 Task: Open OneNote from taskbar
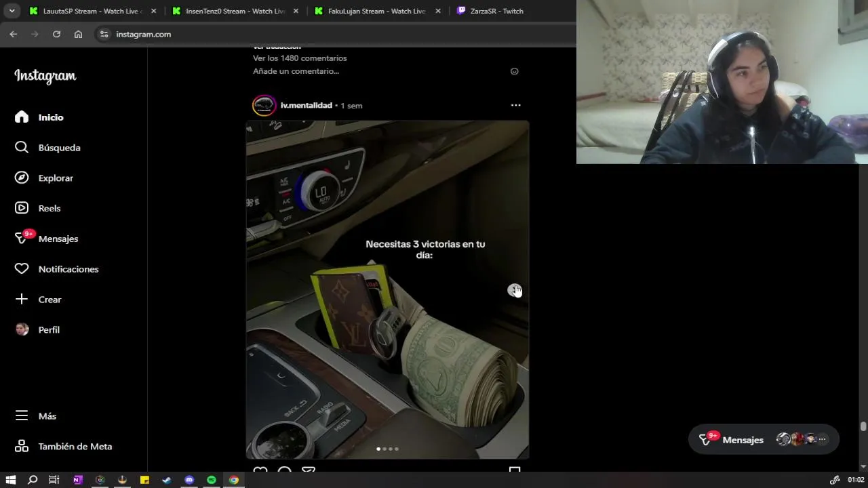pyautogui.click(x=77, y=480)
